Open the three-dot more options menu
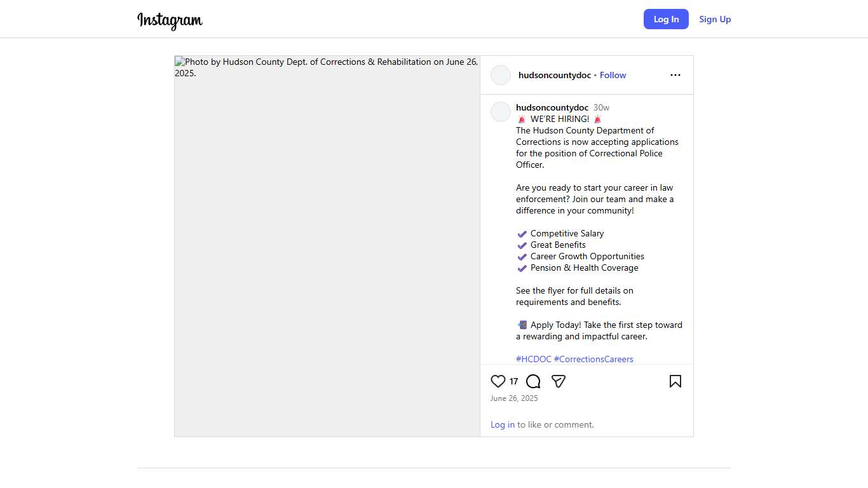 click(x=675, y=75)
